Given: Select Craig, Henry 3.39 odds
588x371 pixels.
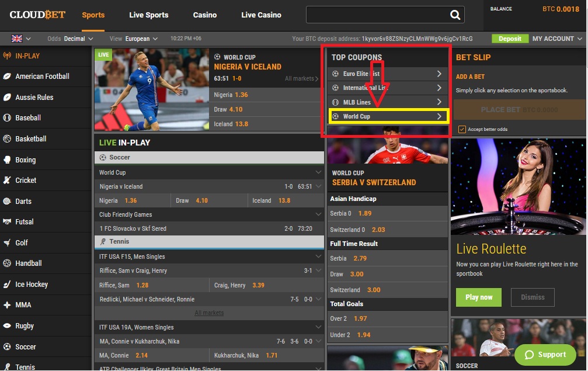Looking at the screenshot, I should point(267,285).
